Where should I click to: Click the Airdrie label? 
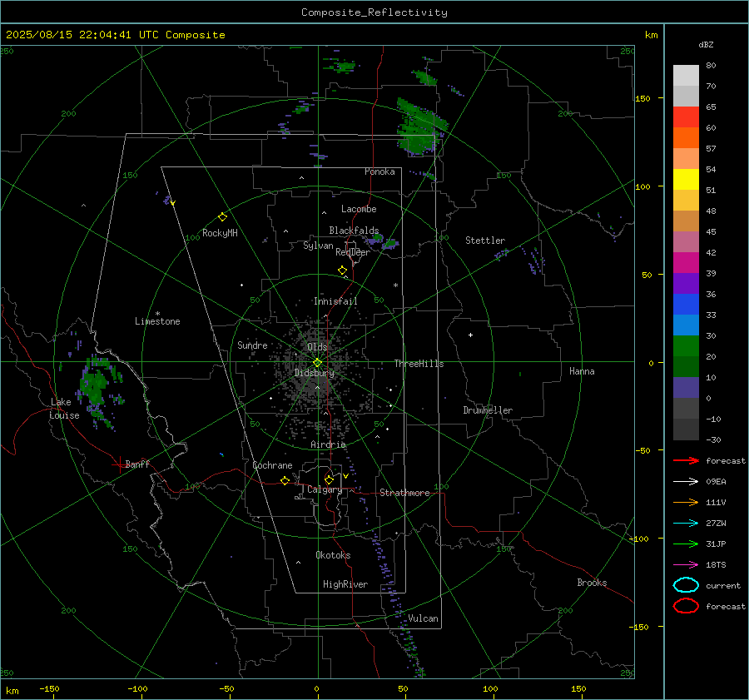tap(328, 444)
